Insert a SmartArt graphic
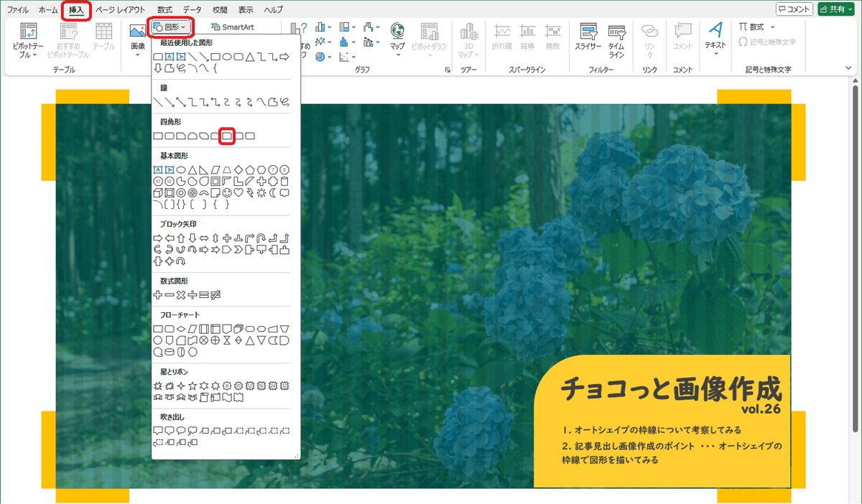 [234, 27]
